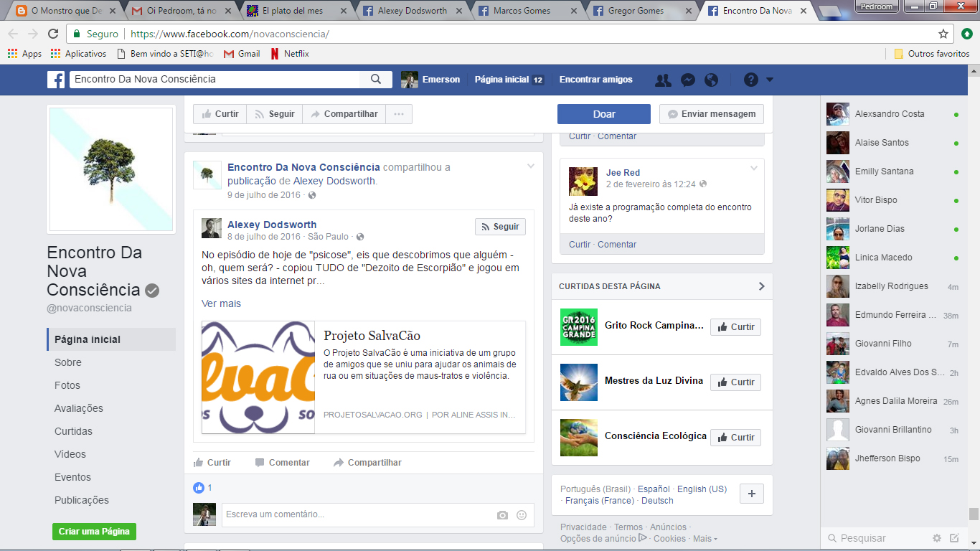Click the page tree profile picture

coord(110,170)
